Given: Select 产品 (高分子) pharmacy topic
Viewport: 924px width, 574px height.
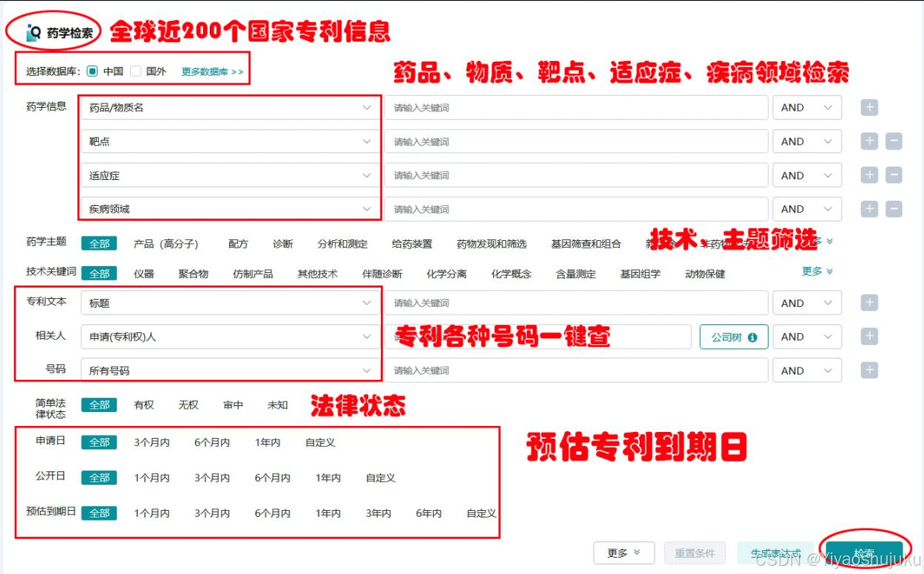Looking at the screenshot, I should (x=165, y=244).
